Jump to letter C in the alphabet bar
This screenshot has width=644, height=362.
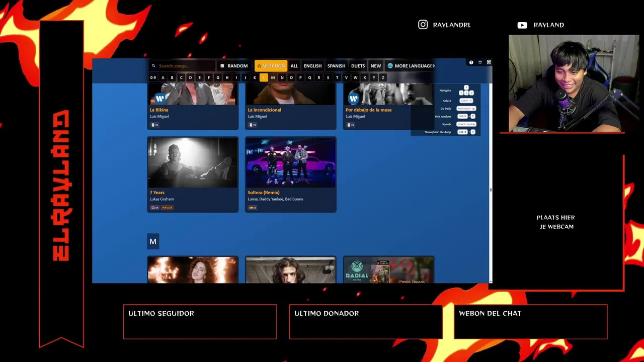click(x=181, y=78)
